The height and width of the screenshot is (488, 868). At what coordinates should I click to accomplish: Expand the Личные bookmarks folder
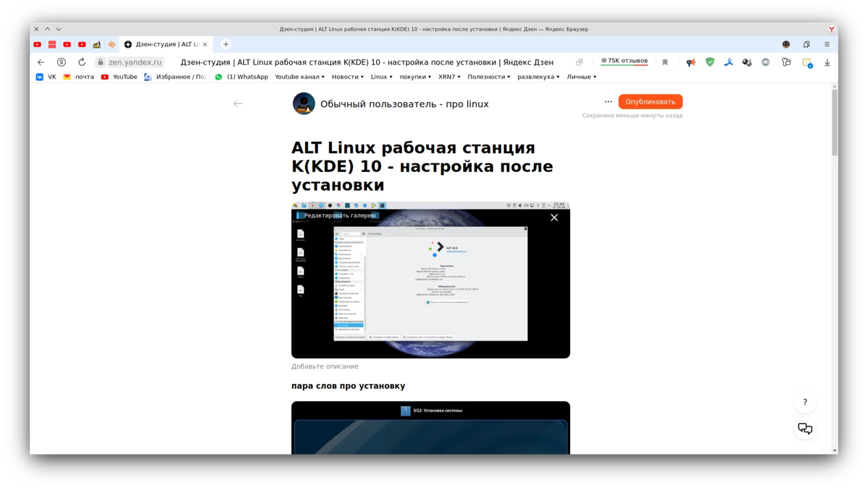click(582, 77)
